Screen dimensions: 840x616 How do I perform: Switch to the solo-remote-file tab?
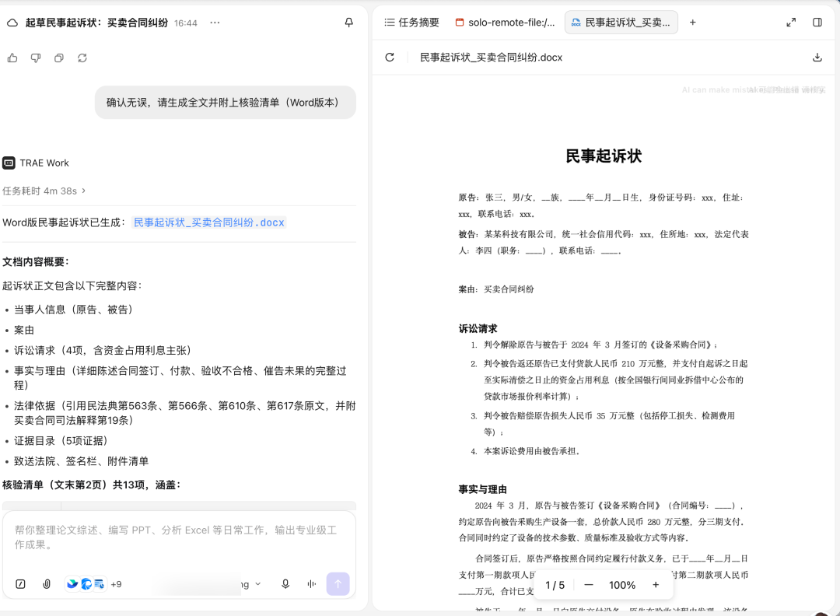tap(505, 23)
